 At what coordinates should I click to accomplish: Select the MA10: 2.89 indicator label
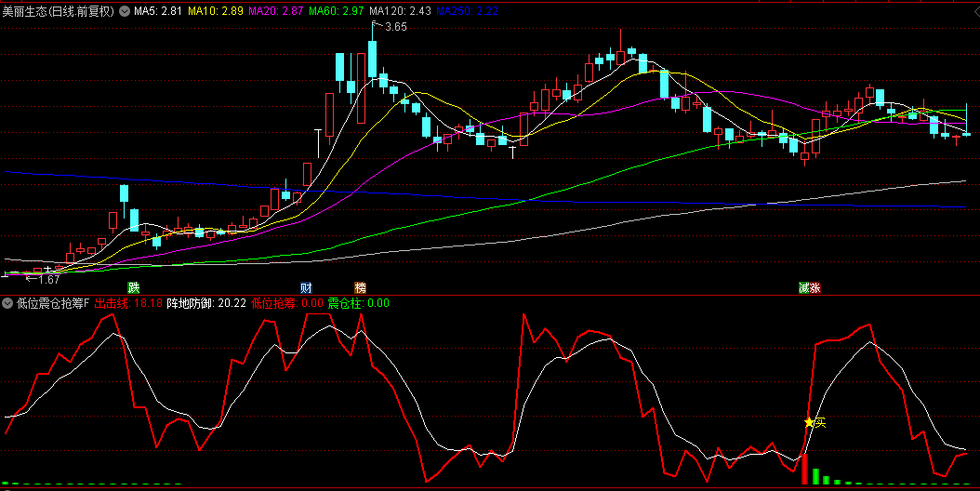[x=215, y=10]
